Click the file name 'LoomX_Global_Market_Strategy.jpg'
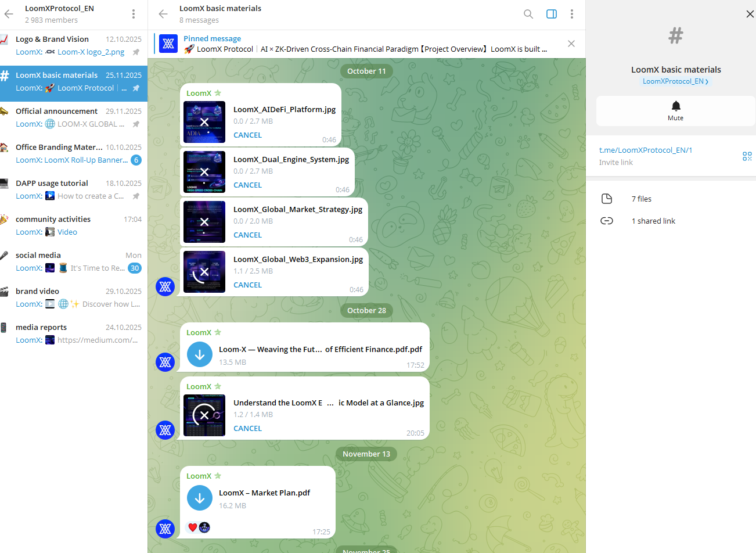This screenshot has width=756, height=553. pos(298,209)
